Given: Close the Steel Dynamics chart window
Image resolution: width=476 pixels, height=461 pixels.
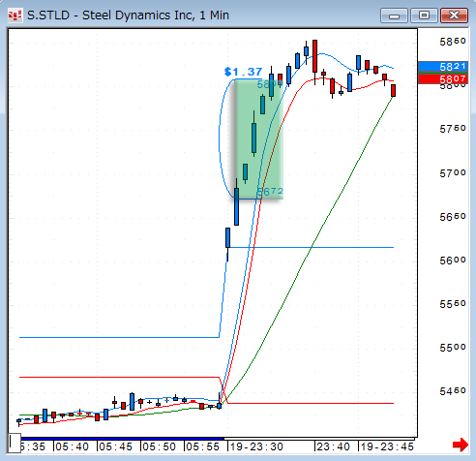Looking at the screenshot, I should (454, 15).
